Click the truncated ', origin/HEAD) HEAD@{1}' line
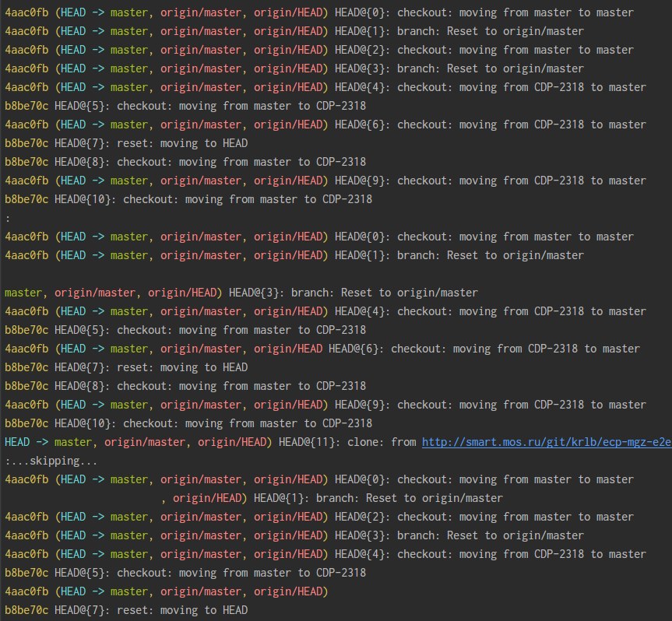This screenshot has width=672, height=621. (x=332, y=498)
